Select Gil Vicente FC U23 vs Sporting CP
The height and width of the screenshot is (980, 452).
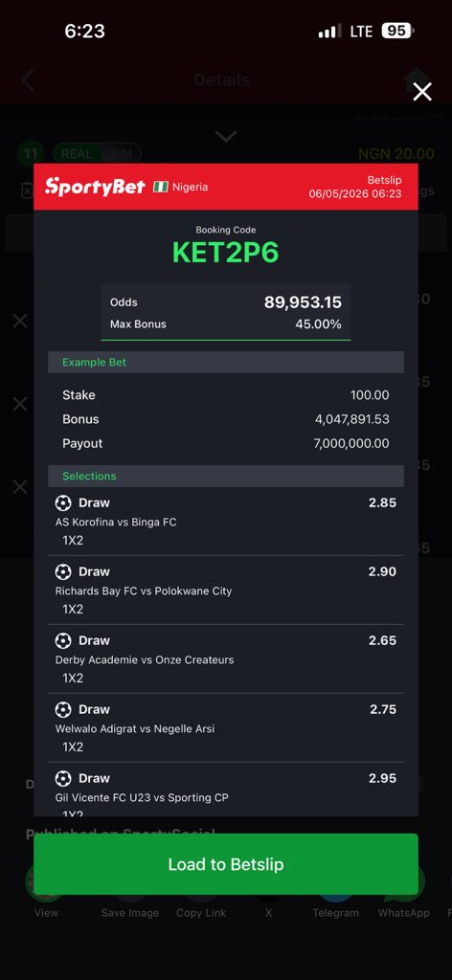142,797
